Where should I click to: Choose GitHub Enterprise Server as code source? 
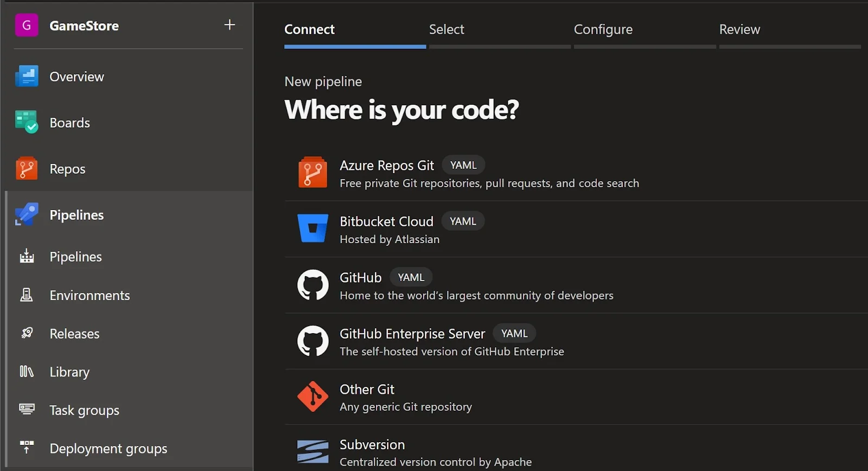[576, 341]
